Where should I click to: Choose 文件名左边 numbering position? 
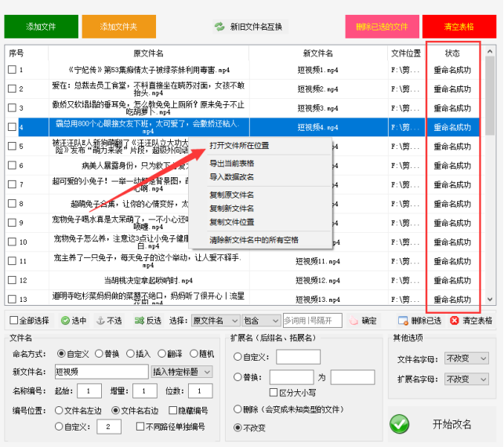click(x=59, y=410)
